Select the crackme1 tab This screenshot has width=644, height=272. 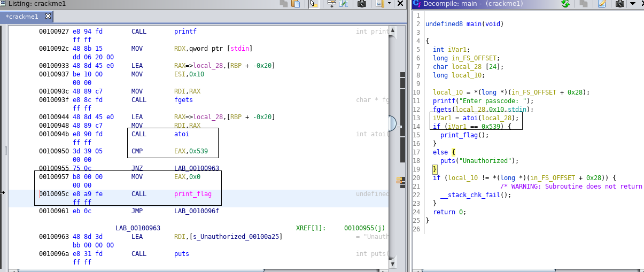22,17
